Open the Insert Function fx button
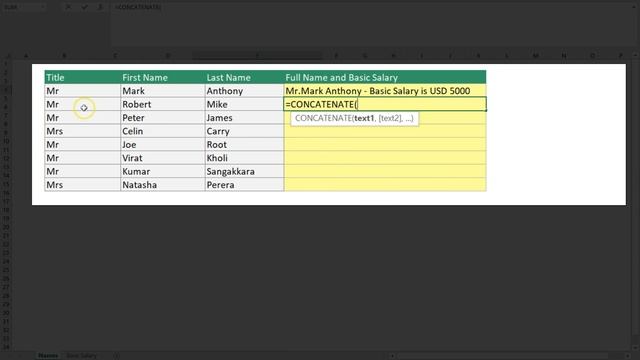This screenshot has width=640, height=360. pyautogui.click(x=100, y=7)
